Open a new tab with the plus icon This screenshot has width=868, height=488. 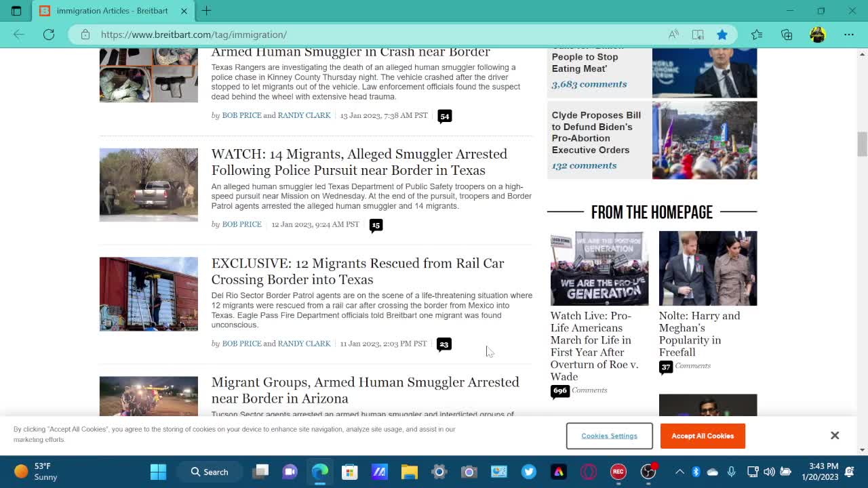(x=206, y=11)
